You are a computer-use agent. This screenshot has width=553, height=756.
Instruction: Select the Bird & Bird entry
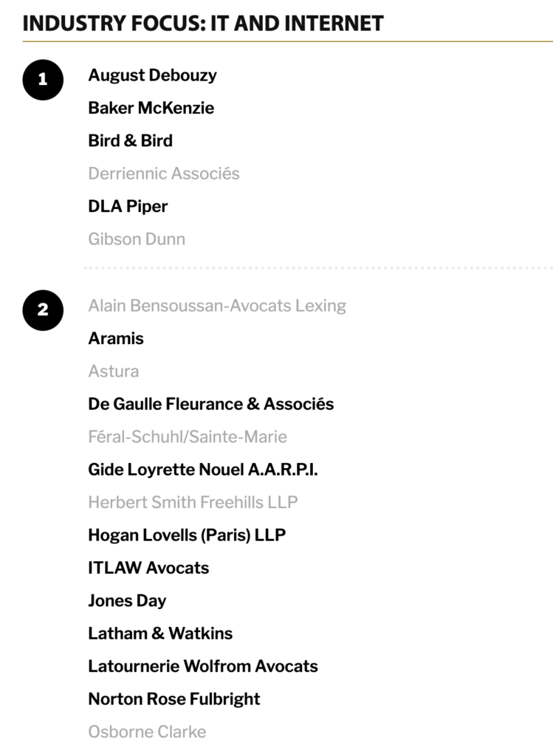tap(130, 141)
